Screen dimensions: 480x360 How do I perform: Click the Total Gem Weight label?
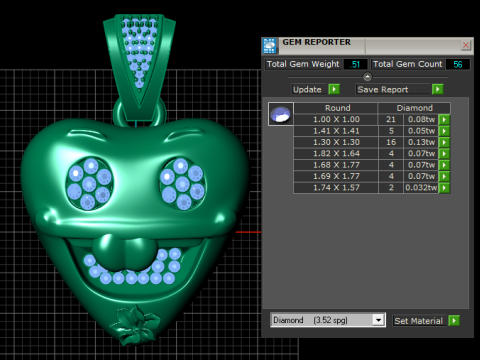(x=303, y=64)
